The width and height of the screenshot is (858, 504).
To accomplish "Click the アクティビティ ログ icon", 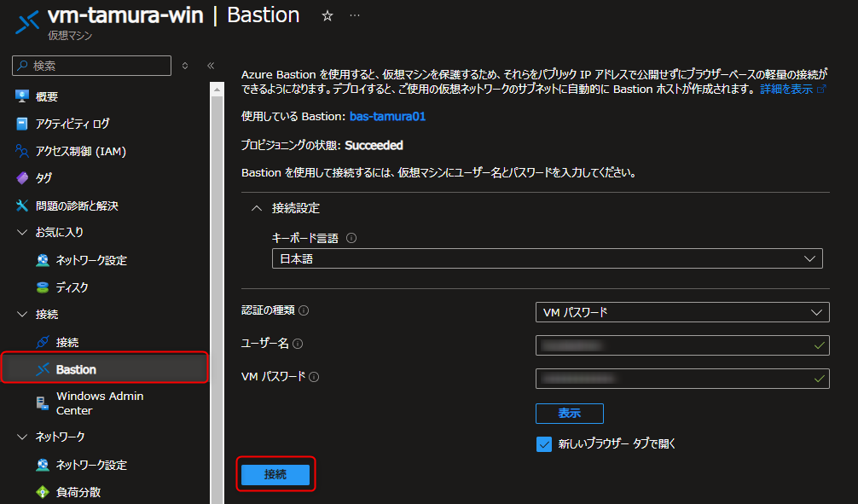I will point(22,124).
